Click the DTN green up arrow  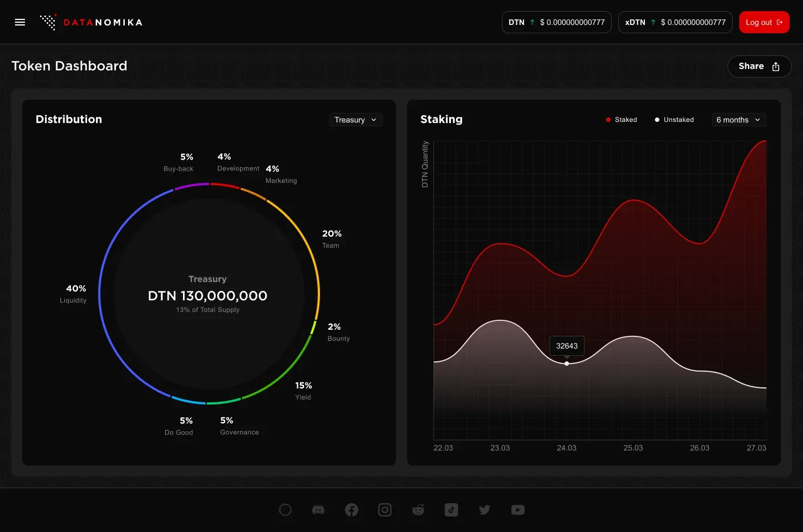(x=532, y=22)
